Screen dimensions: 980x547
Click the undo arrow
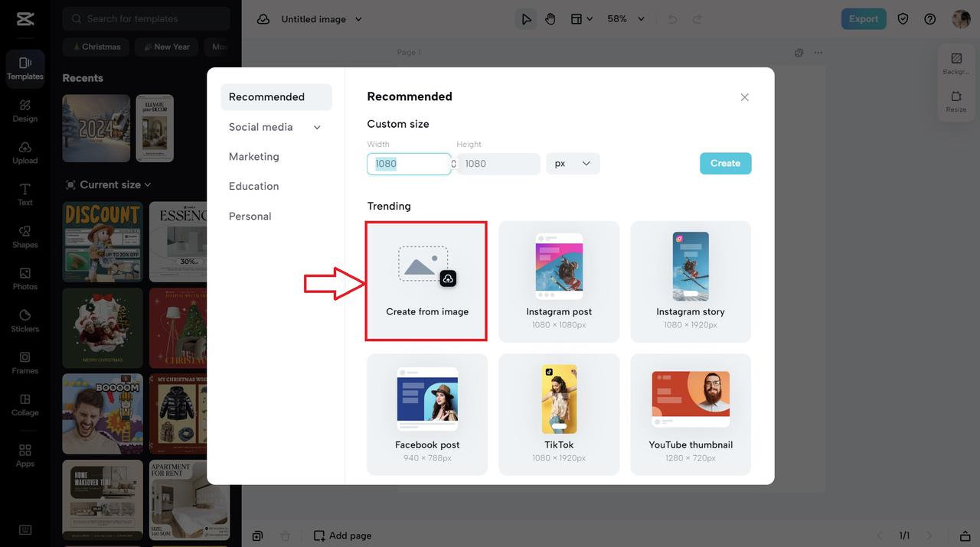tap(672, 19)
